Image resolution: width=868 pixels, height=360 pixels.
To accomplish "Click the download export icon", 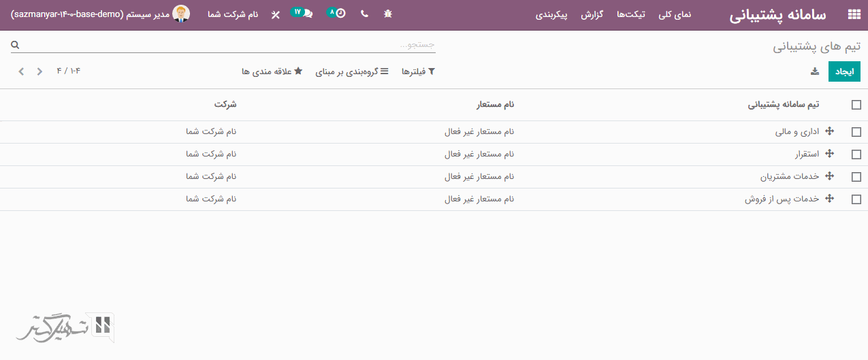I will (814, 71).
